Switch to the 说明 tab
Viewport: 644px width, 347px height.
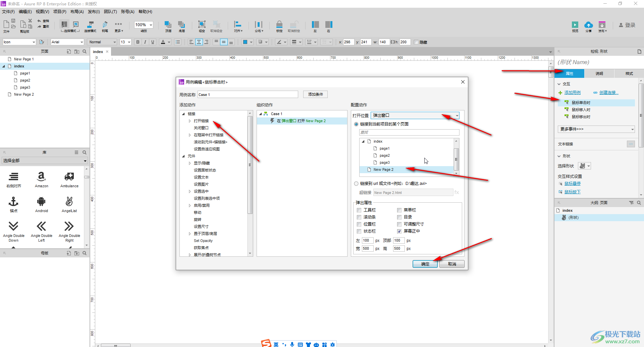599,73
